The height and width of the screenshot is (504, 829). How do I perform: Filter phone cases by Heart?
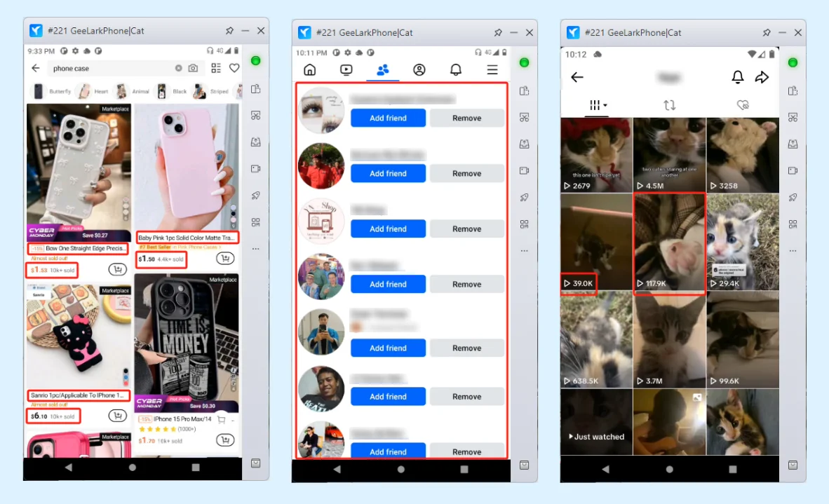(x=93, y=91)
